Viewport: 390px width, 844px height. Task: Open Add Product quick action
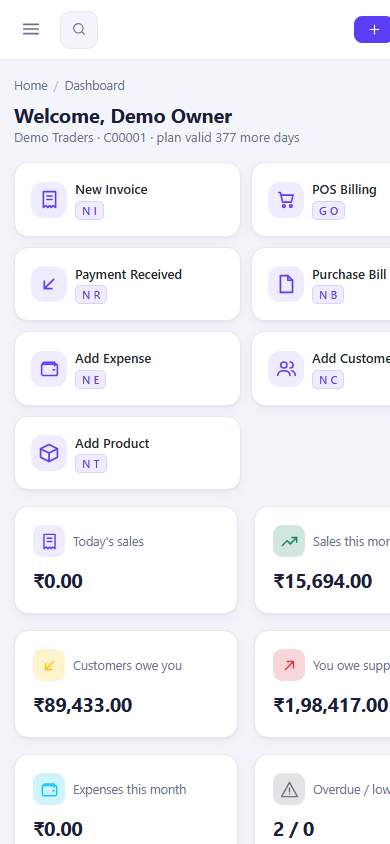point(127,453)
